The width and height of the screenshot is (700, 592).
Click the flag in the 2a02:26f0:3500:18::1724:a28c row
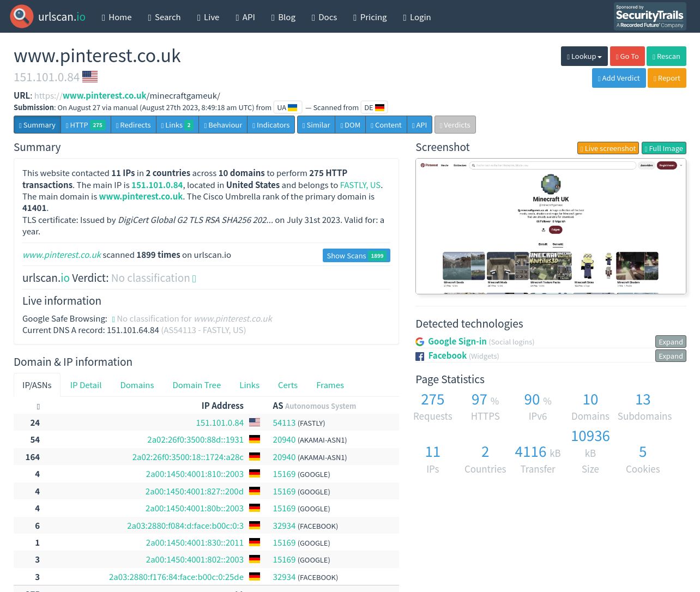[x=255, y=457]
